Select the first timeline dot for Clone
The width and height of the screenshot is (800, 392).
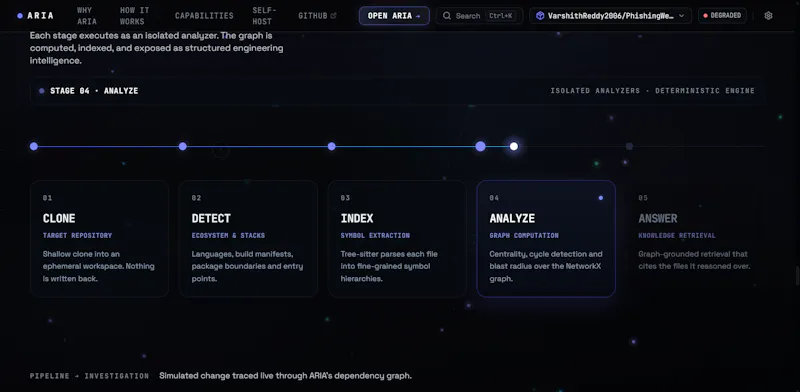point(34,146)
